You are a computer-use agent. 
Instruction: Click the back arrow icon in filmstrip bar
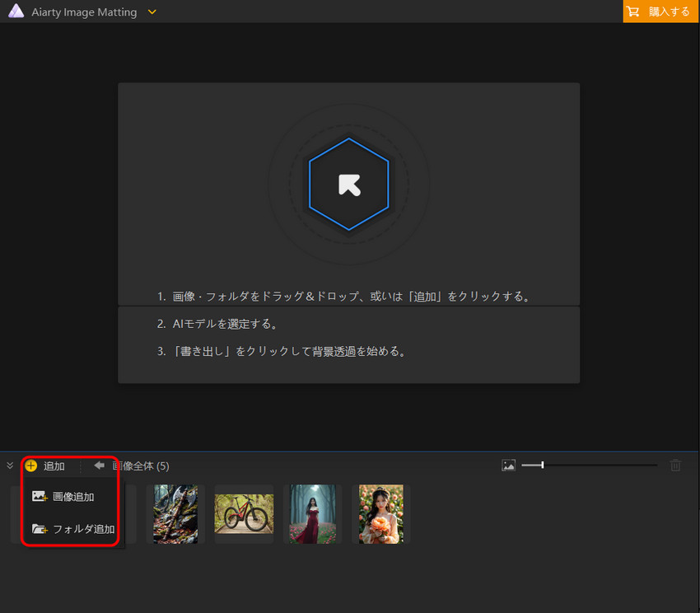tap(99, 466)
